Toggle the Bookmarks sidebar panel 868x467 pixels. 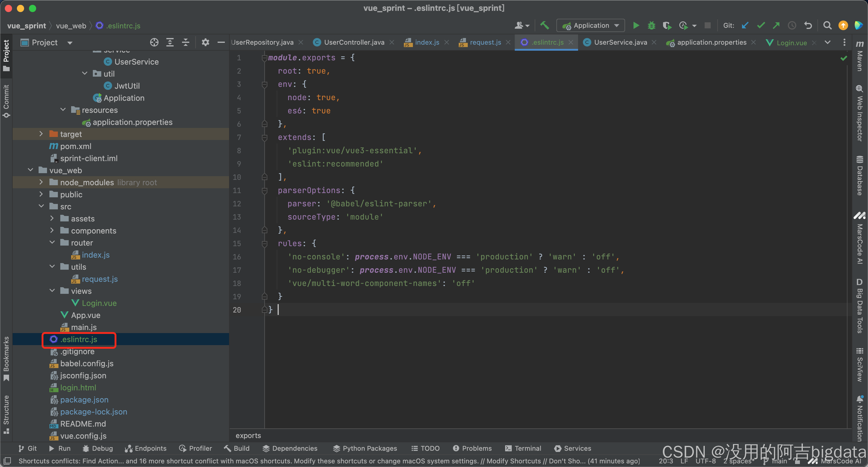6,358
